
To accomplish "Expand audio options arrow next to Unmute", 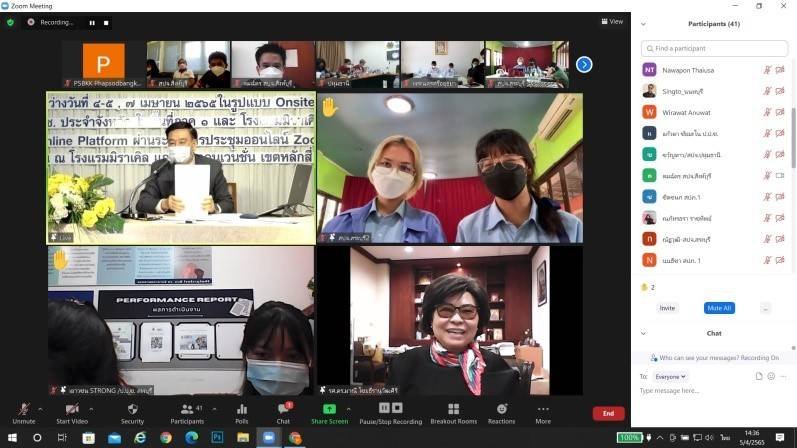I will point(40,408).
